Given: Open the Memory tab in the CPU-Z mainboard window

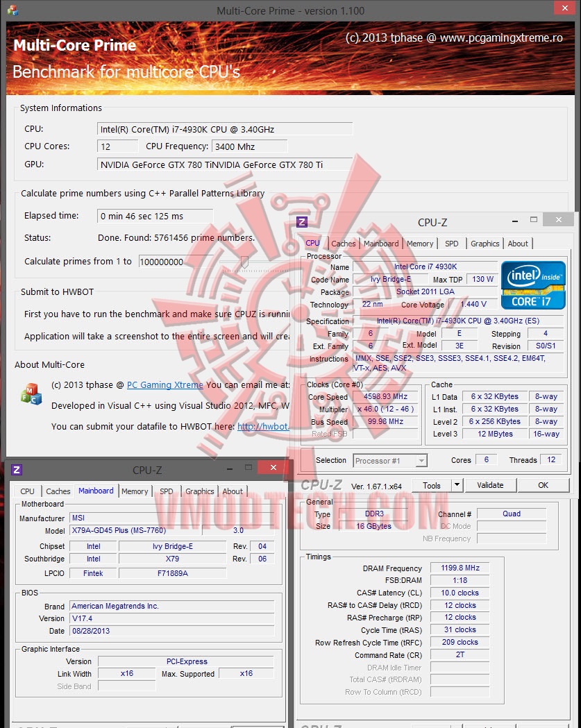Looking at the screenshot, I should click(135, 491).
